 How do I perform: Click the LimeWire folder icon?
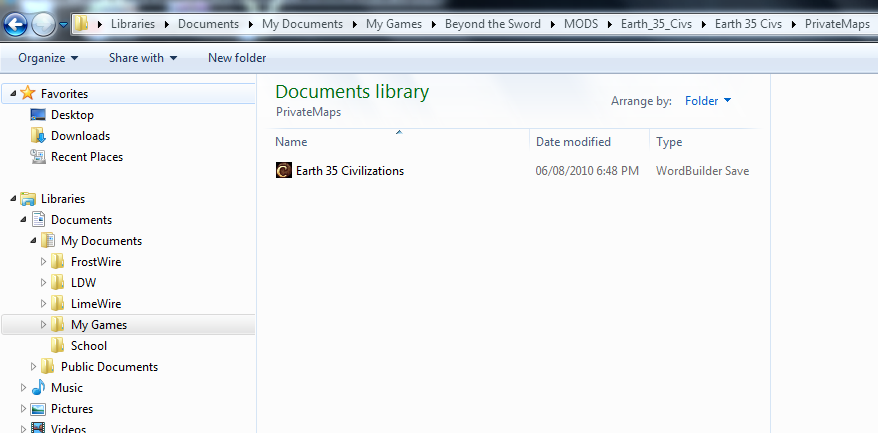pos(57,304)
